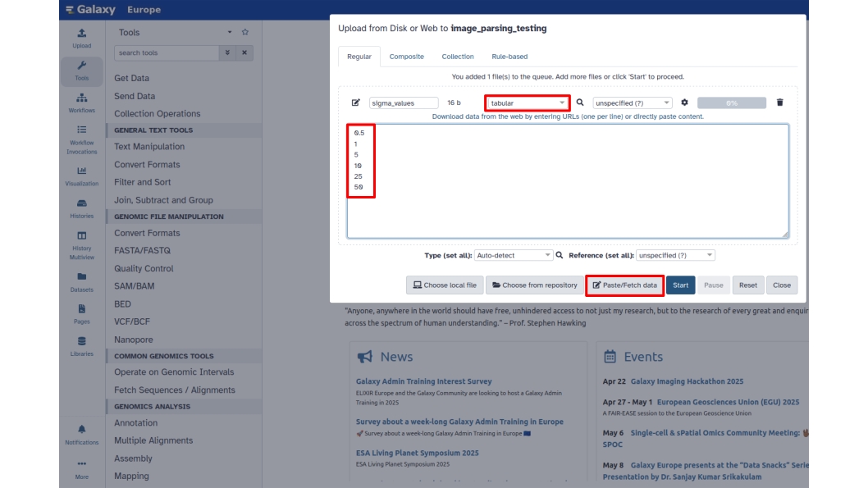The image size is (868, 488).
Task: Click the Close button in upload dialog
Action: coord(782,285)
